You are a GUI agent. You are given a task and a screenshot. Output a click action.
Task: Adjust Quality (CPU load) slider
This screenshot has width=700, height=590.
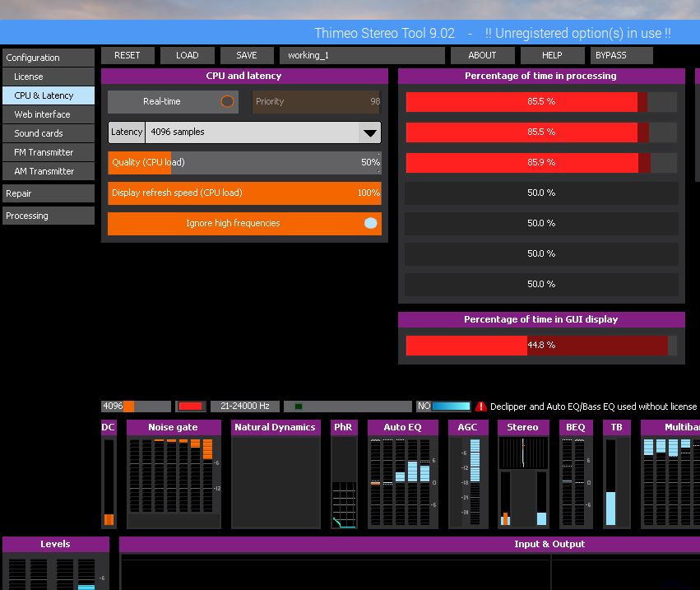coord(244,163)
